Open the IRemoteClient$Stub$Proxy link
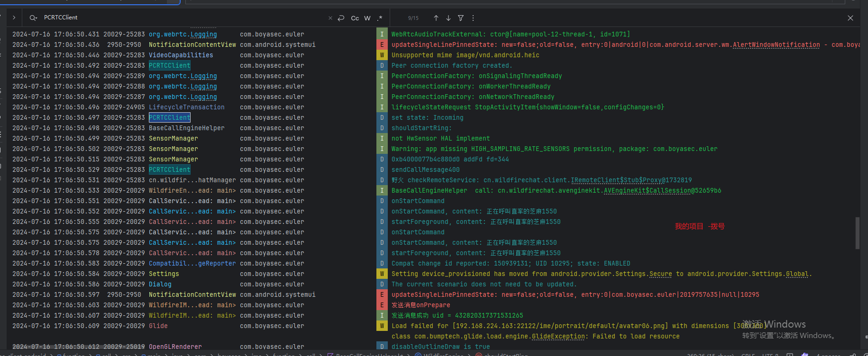Image resolution: width=868 pixels, height=356 pixels. point(616,180)
